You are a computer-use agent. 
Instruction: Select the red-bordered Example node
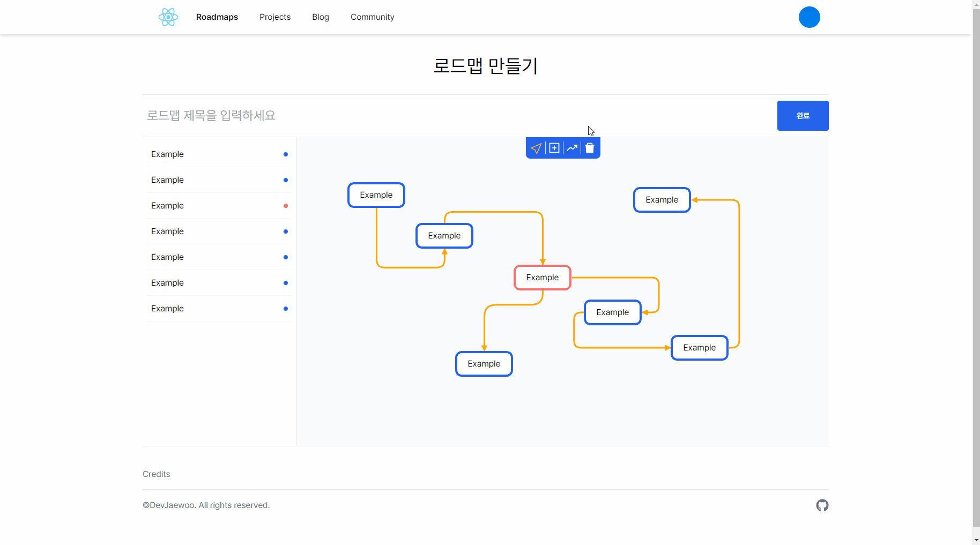542,278
